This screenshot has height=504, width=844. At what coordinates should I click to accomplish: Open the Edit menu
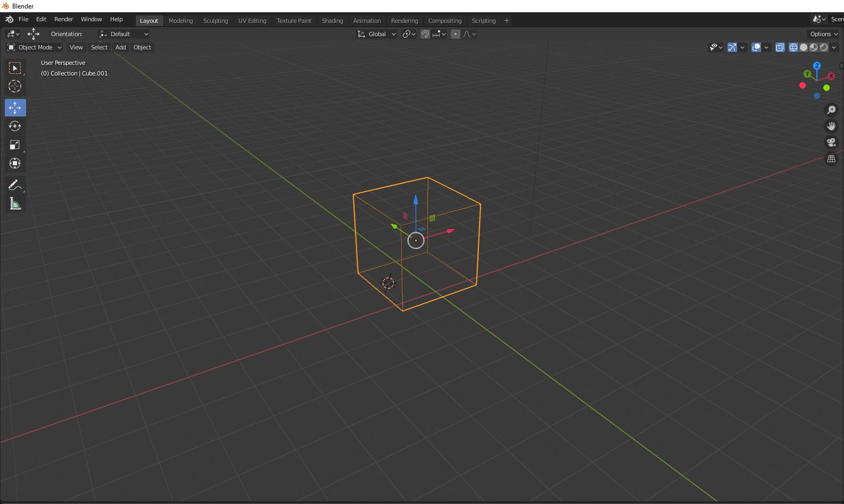[x=41, y=19]
